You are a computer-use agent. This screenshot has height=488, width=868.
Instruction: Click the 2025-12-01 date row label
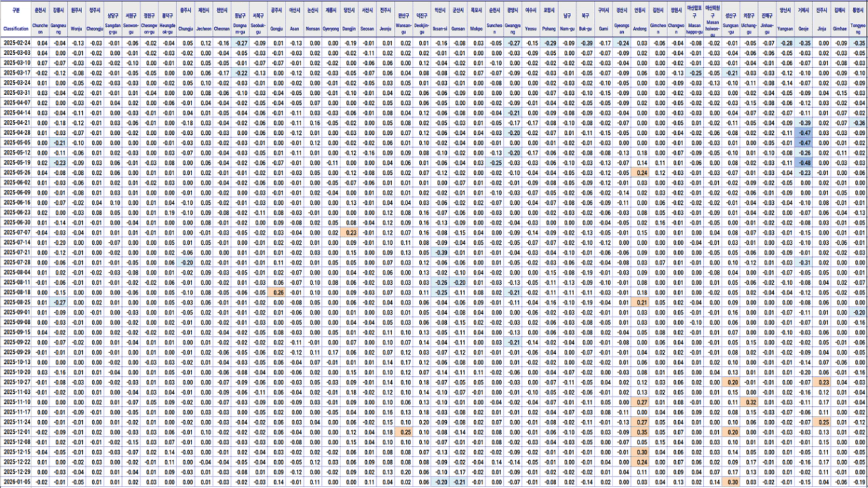pyautogui.click(x=16, y=432)
